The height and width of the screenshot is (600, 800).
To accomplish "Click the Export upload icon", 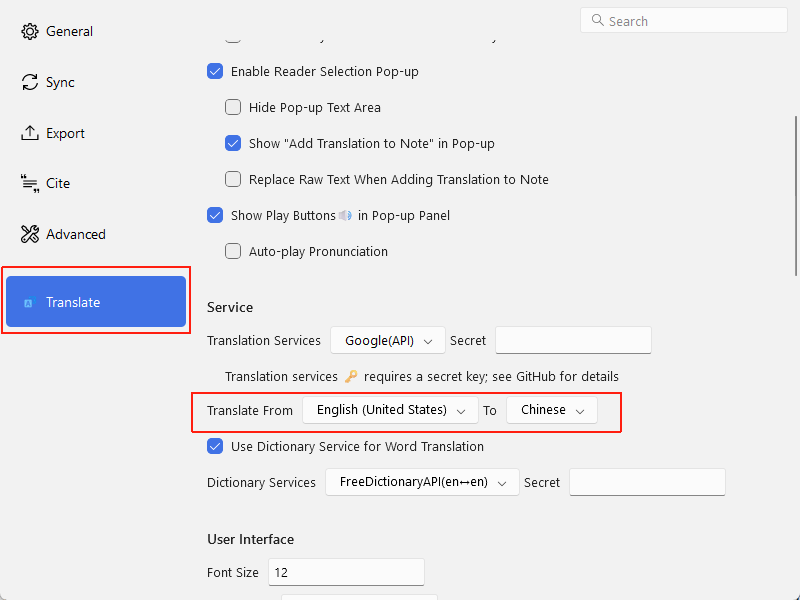I will pos(30,133).
